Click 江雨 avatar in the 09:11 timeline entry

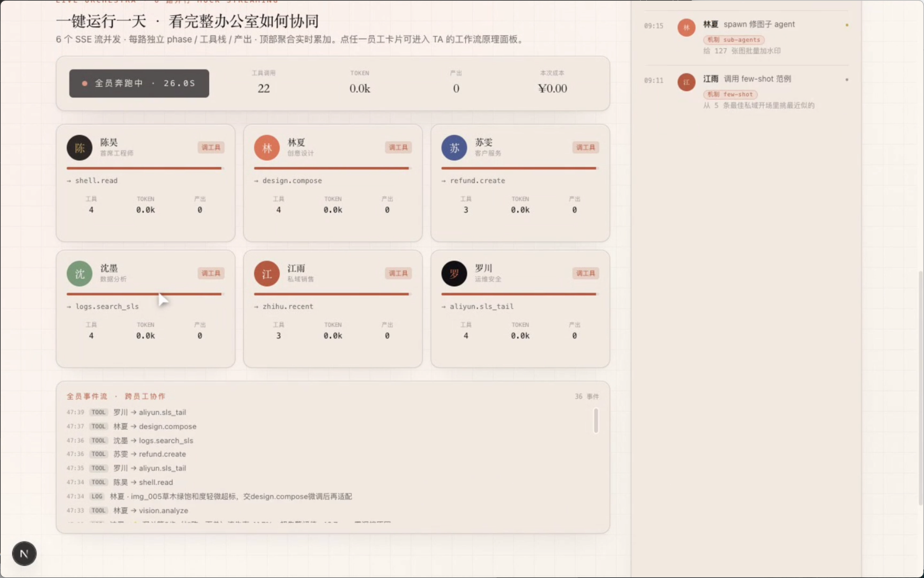686,82
